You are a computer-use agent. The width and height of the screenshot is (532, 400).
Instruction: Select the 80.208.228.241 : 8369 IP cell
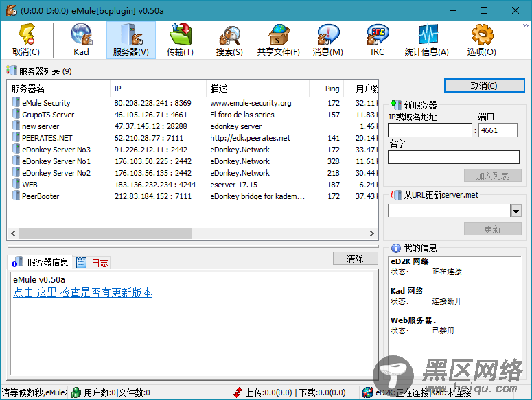coord(152,103)
